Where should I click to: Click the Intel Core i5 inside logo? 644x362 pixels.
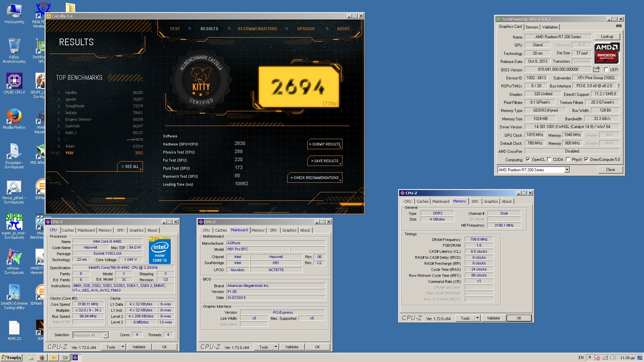pos(160,251)
